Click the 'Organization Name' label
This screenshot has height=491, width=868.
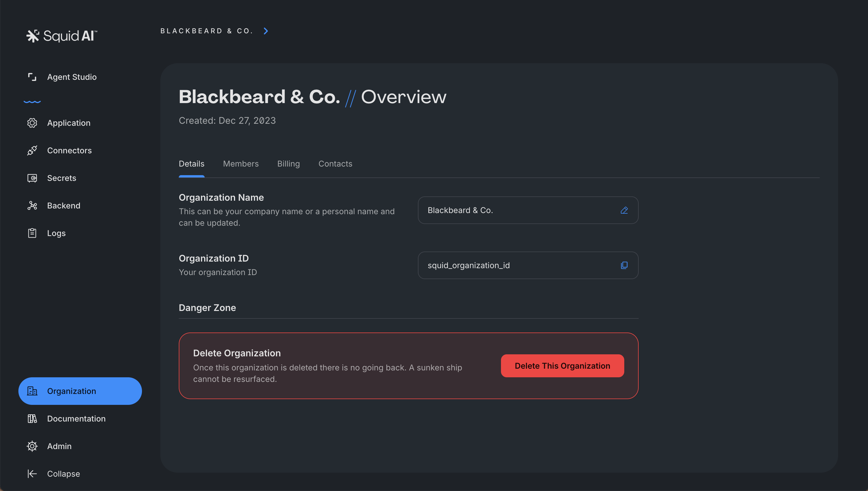pos(221,197)
